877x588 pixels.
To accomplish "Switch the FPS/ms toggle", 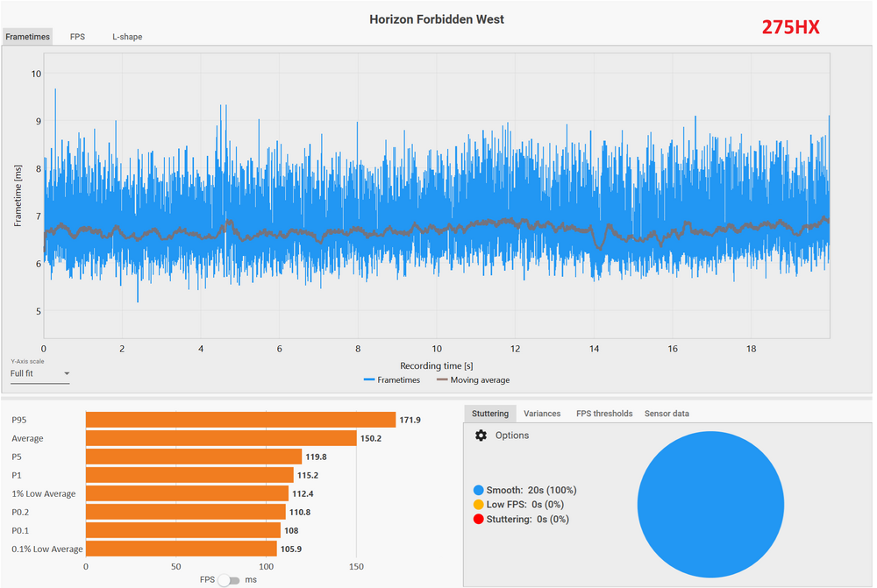I will [x=228, y=580].
